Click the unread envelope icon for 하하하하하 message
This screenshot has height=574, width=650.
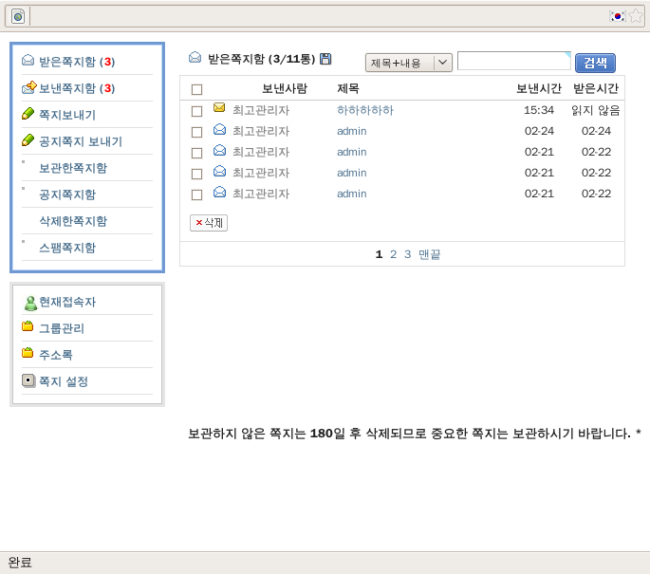219,109
